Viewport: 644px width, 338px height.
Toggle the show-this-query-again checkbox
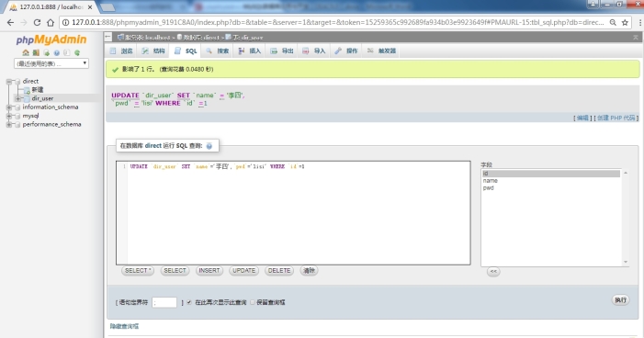tap(189, 302)
